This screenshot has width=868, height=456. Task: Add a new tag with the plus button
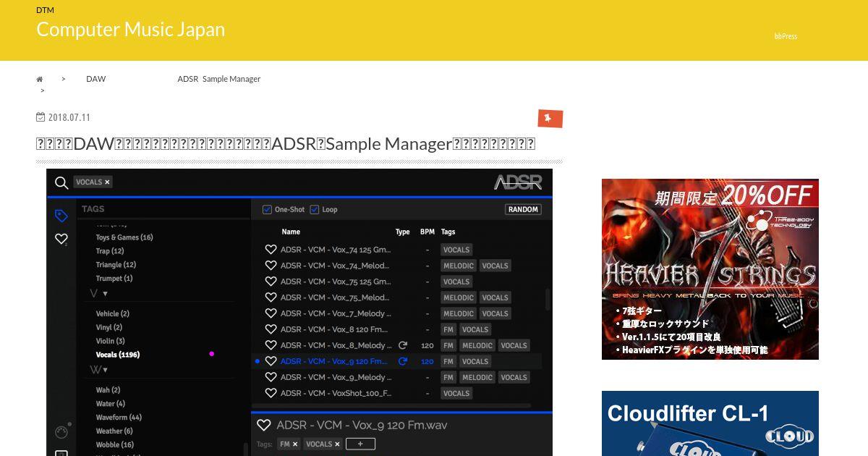click(360, 444)
